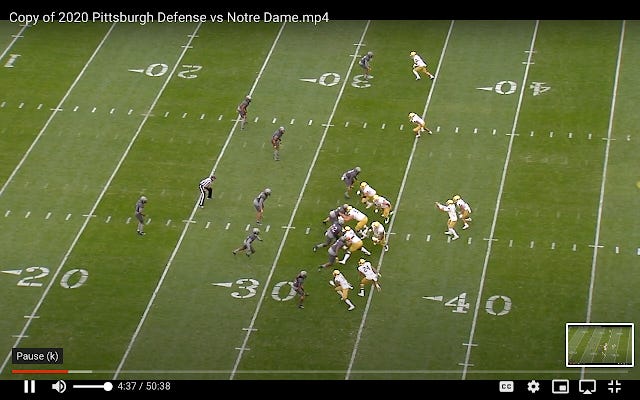Switch to miniplayer mode
640x400 pixels.
[x=560, y=386]
